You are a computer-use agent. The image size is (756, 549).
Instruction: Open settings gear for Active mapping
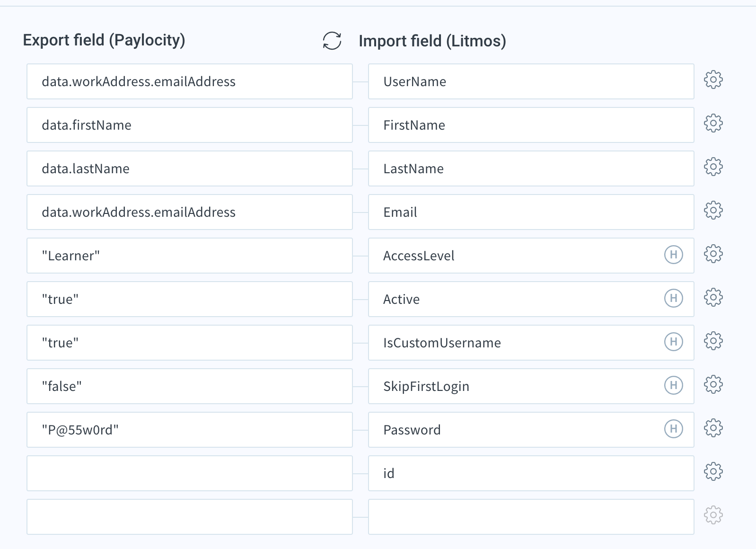(x=713, y=297)
